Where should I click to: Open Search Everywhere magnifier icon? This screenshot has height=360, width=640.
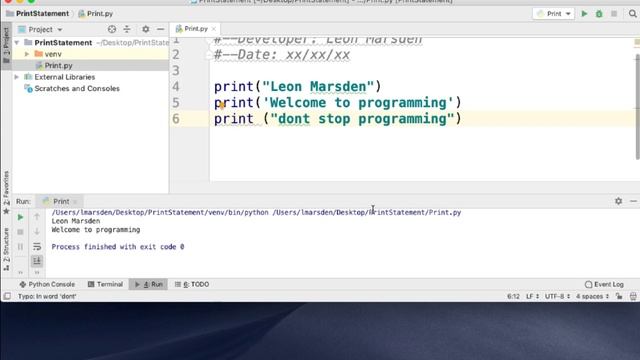[x=632, y=14]
